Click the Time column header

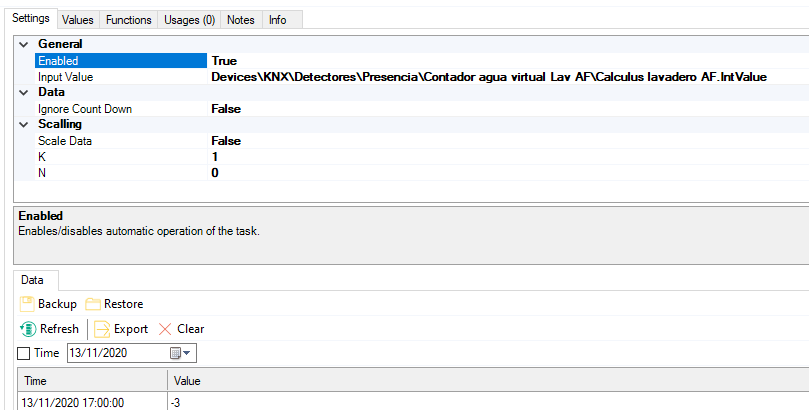pyautogui.click(x=90, y=381)
